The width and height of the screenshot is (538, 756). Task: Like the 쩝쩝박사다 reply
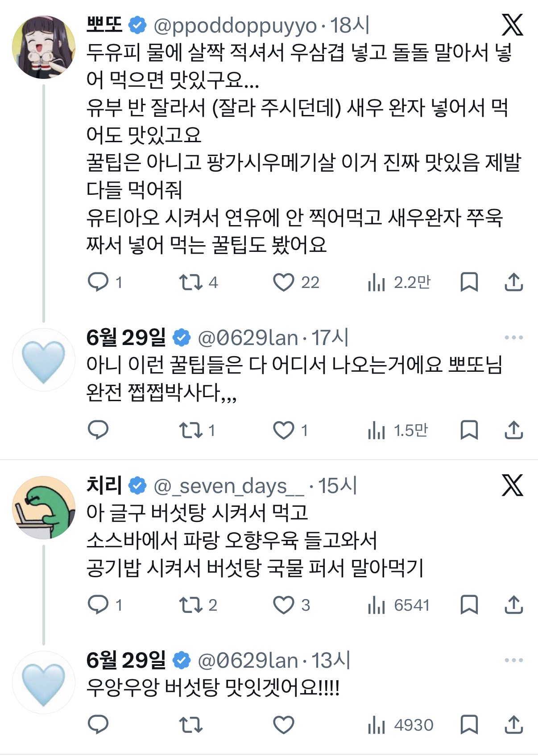284,430
